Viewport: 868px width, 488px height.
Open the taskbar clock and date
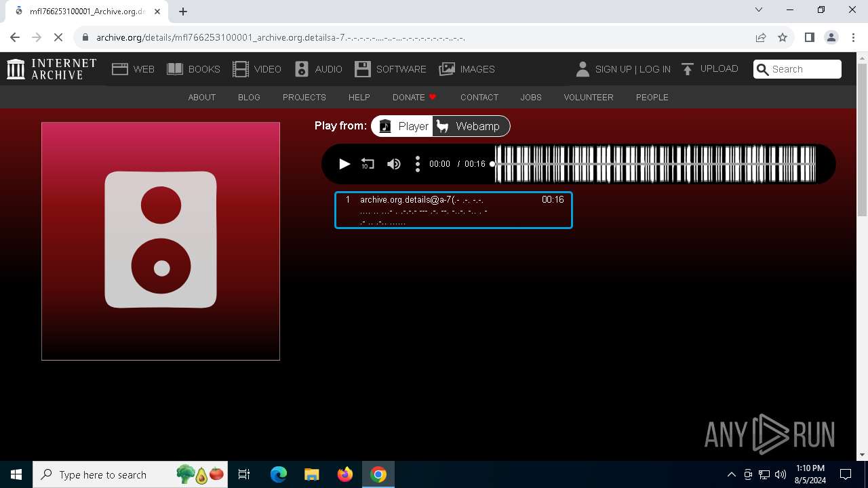click(x=810, y=474)
